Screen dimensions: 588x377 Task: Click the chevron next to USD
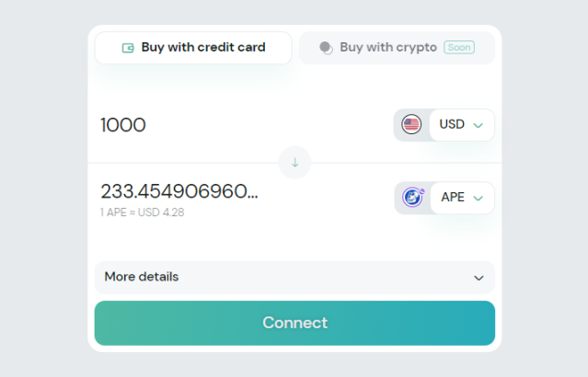pyautogui.click(x=478, y=125)
